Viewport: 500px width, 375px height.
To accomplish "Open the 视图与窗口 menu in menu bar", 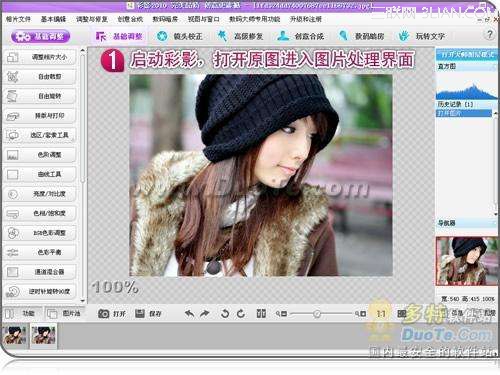I will tap(203, 19).
